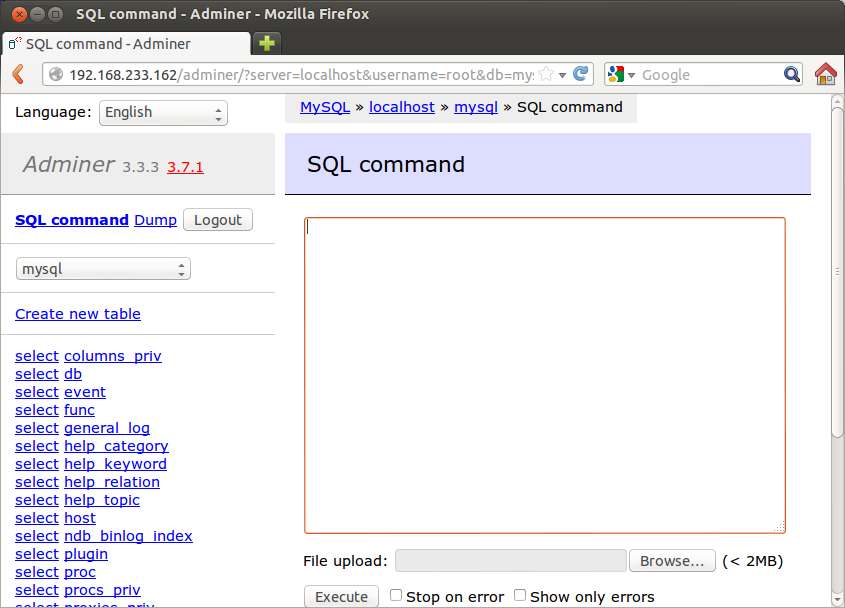Open the help_topic table link

click(102, 500)
